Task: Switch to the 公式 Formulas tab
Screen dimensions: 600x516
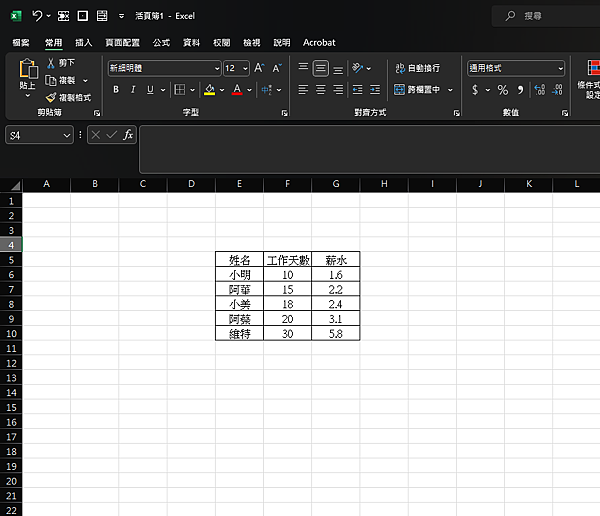Action: 161,42
